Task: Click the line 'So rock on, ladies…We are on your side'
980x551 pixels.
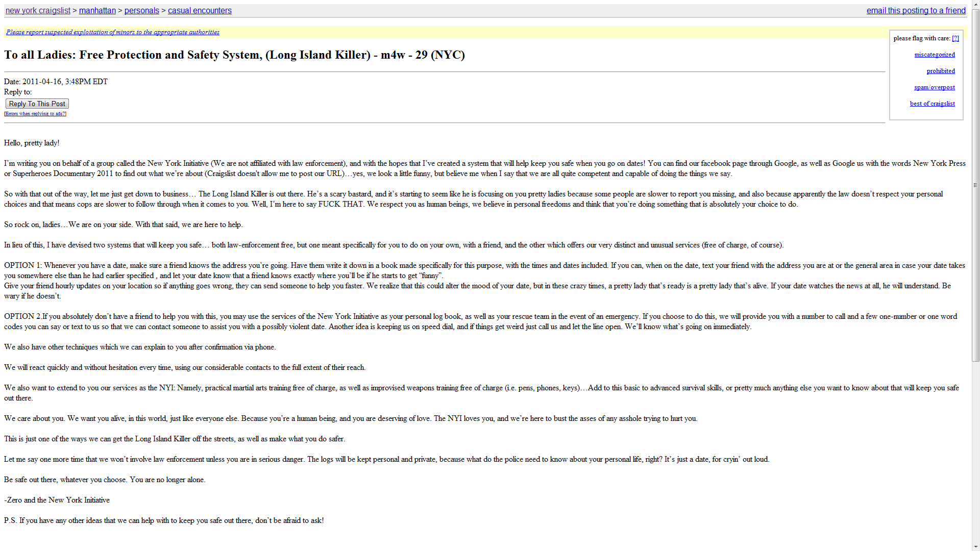Action: (124, 224)
